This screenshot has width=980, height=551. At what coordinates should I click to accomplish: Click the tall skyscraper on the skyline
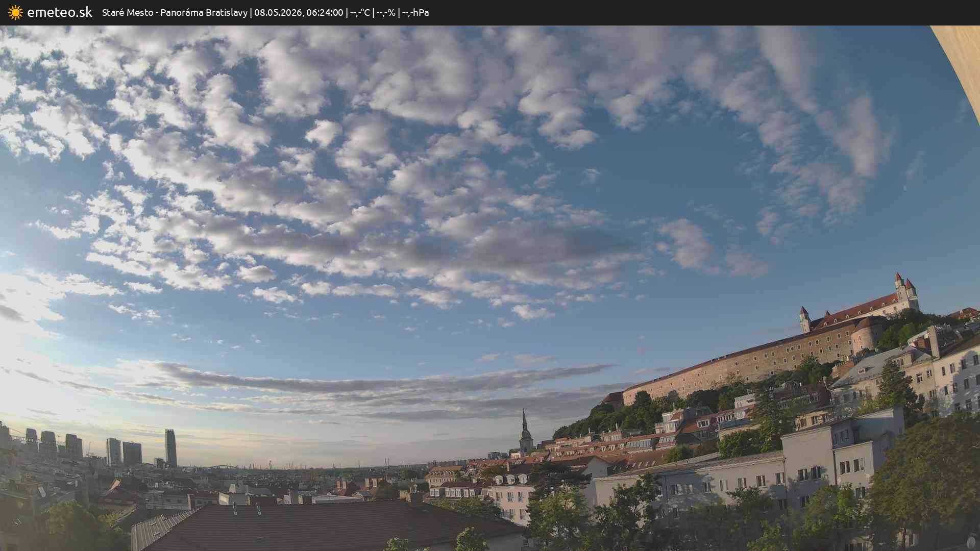(170, 447)
